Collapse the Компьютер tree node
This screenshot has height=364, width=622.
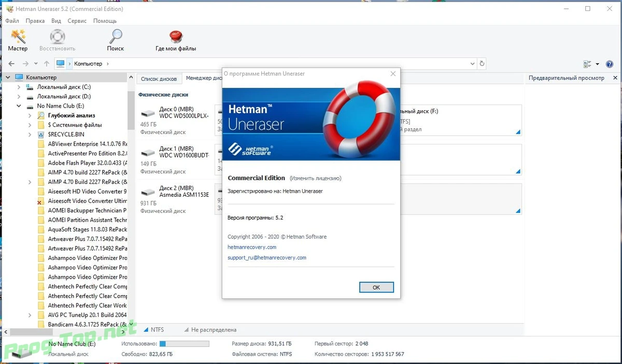tap(8, 78)
